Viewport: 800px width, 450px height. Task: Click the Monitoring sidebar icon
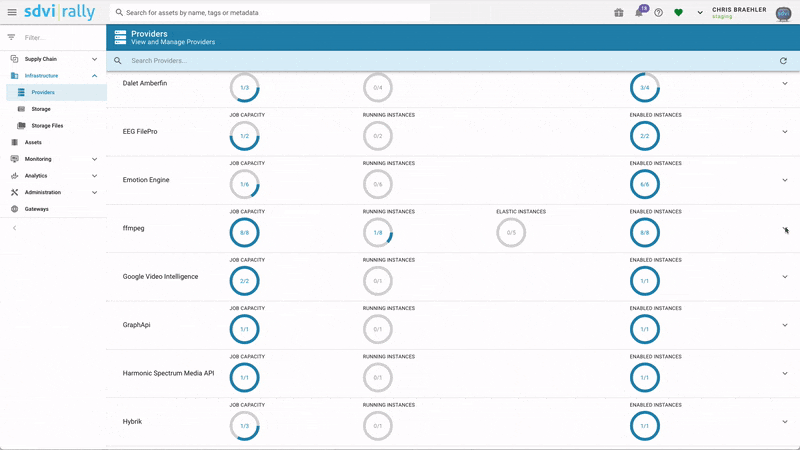coord(14,159)
